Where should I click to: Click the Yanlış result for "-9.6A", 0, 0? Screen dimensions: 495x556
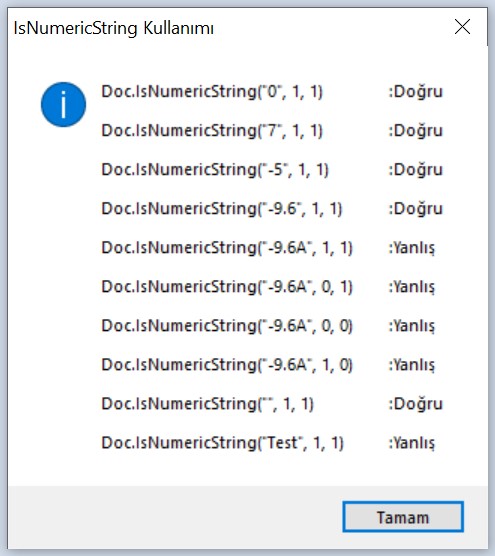point(412,326)
